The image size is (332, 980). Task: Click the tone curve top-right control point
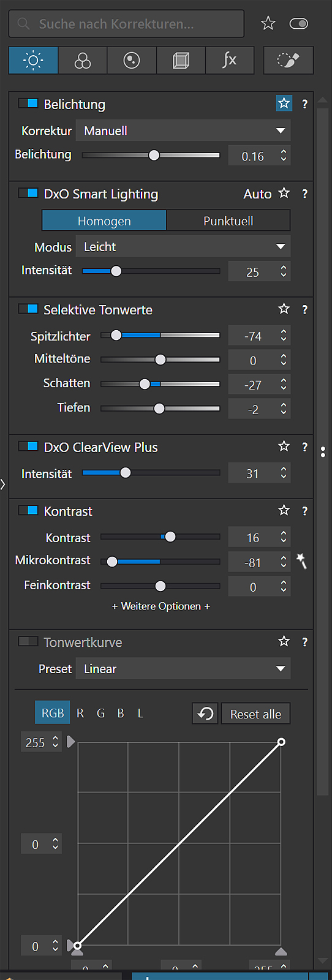click(x=281, y=742)
